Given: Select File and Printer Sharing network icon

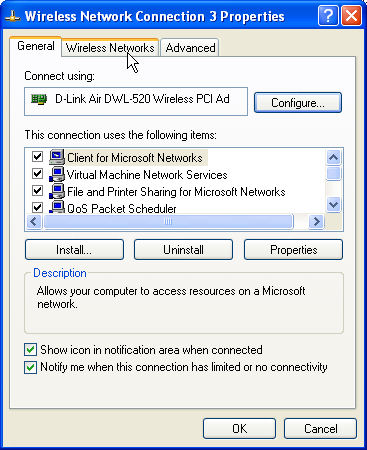Looking at the screenshot, I should (57, 191).
